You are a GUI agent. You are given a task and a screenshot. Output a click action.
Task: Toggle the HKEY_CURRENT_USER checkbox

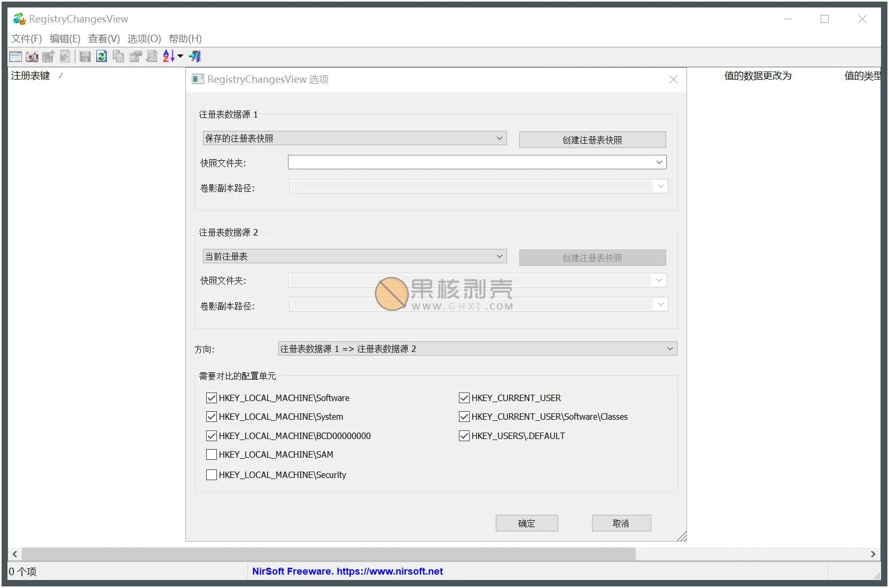pos(464,398)
